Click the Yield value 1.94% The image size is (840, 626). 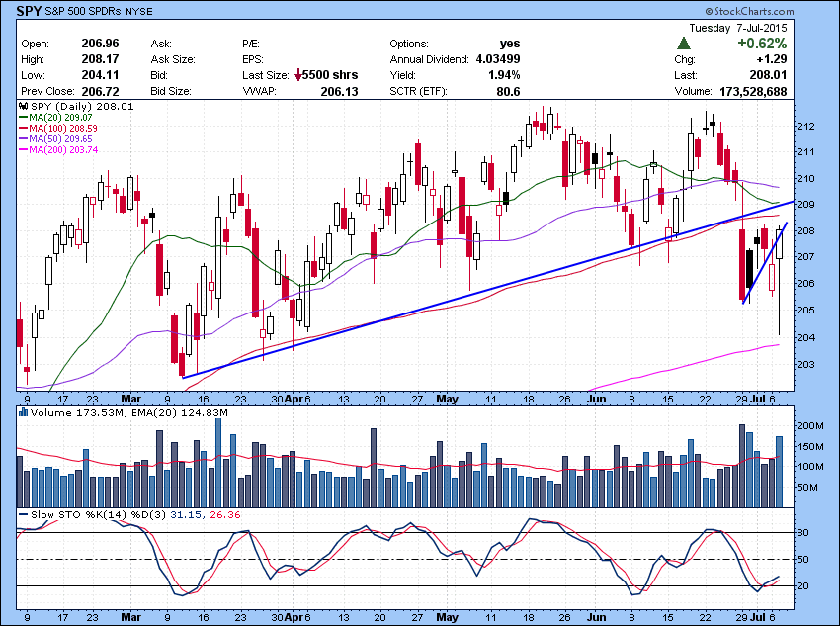coord(504,75)
